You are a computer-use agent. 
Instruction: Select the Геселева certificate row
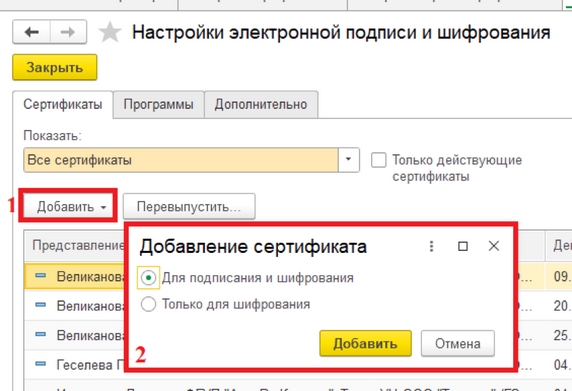coord(75,365)
